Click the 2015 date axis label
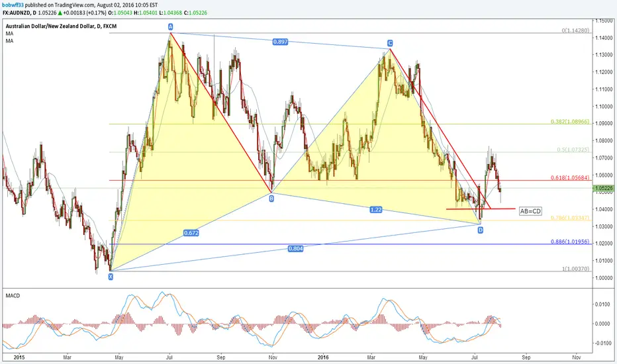 coord(19,357)
